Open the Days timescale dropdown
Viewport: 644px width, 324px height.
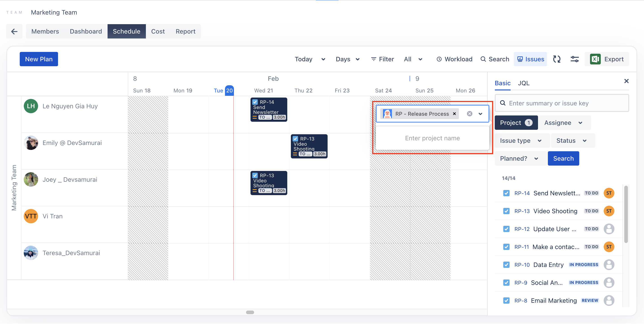pyautogui.click(x=348, y=59)
